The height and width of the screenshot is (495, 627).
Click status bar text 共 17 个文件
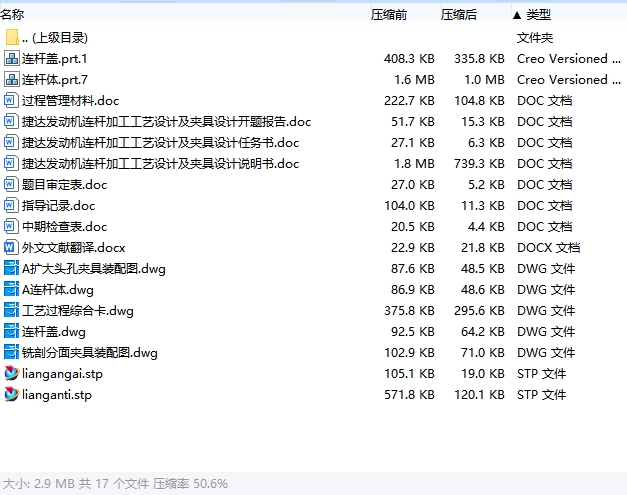pos(114,484)
